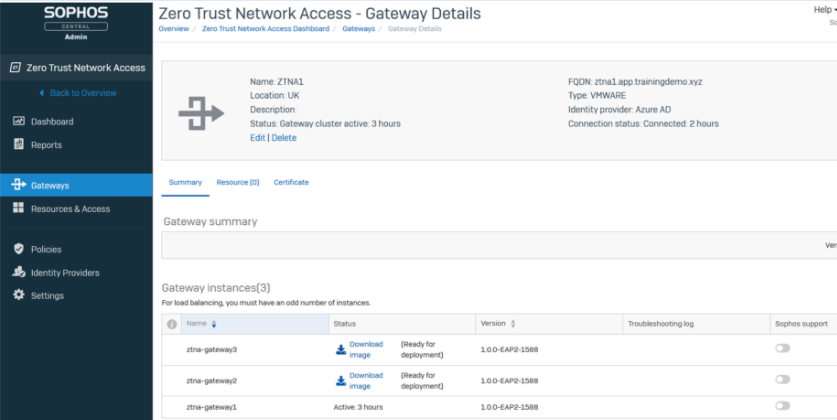Click the ztna-gateway3 name cell

click(x=211, y=350)
